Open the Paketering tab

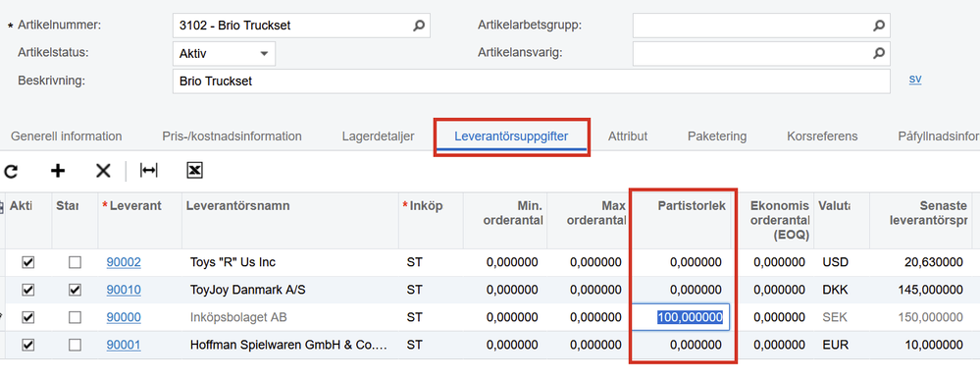tap(717, 136)
